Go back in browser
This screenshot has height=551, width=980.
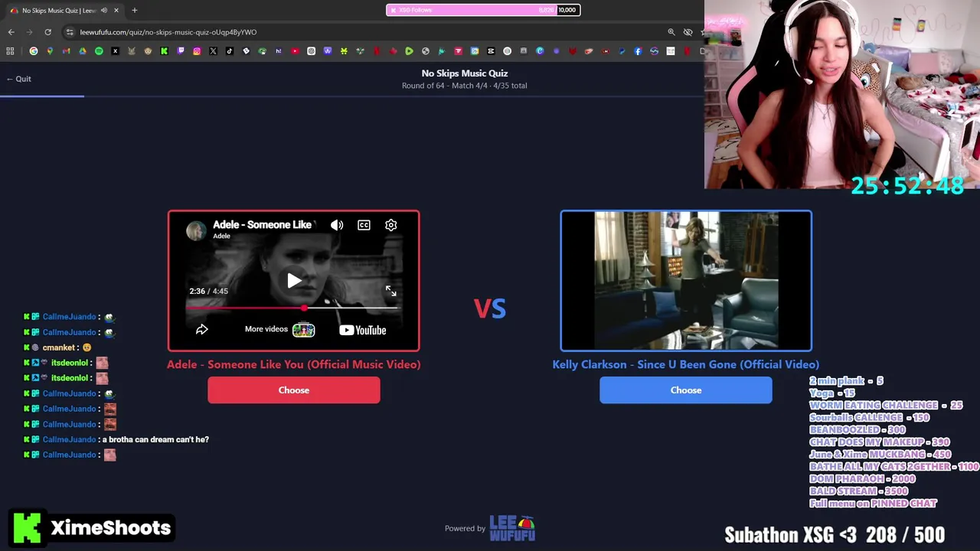click(11, 32)
